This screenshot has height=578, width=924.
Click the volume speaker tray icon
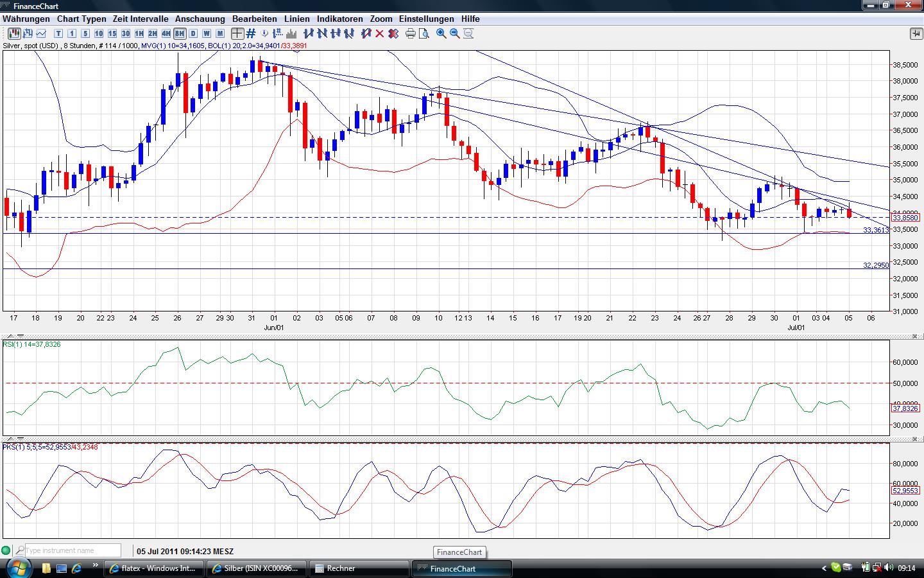click(x=889, y=568)
